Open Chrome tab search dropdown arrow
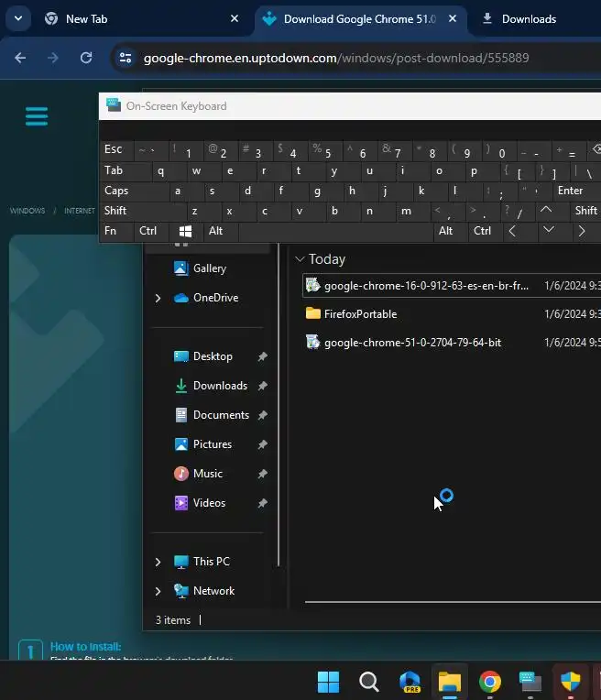The height and width of the screenshot is (700, 601). click(x=18, y=18)
